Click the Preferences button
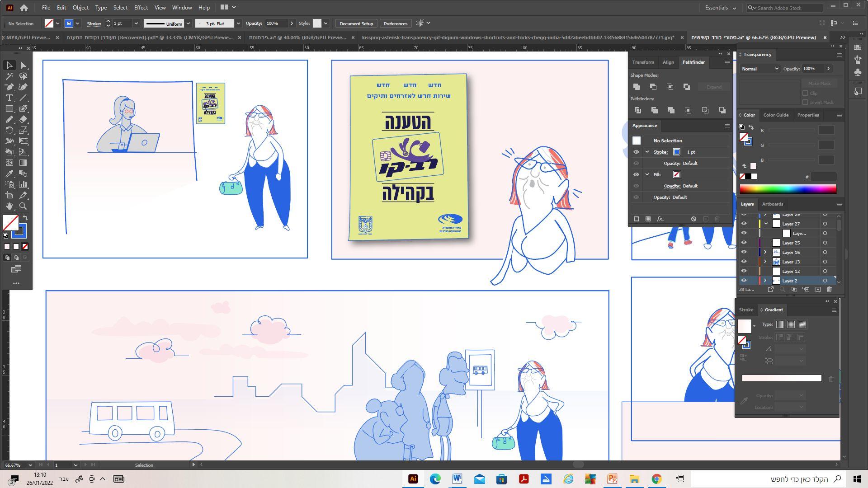This screenshot has width=868, height=488. pos(395,23)
